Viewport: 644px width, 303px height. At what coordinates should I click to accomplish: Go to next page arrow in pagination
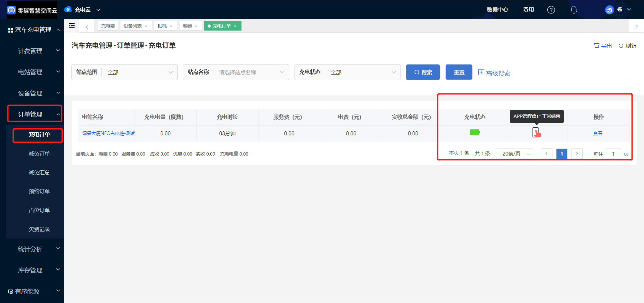577,154
